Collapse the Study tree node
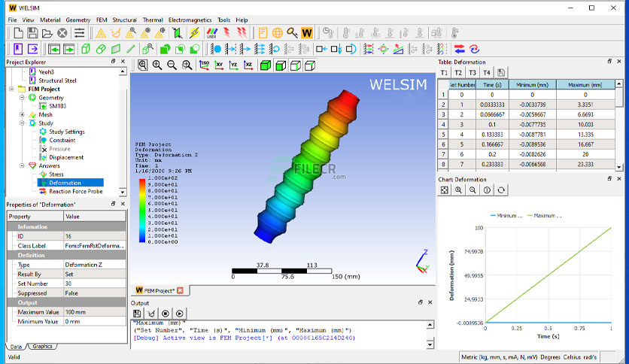This screenshot has height=364, width=629. [23, 123]
